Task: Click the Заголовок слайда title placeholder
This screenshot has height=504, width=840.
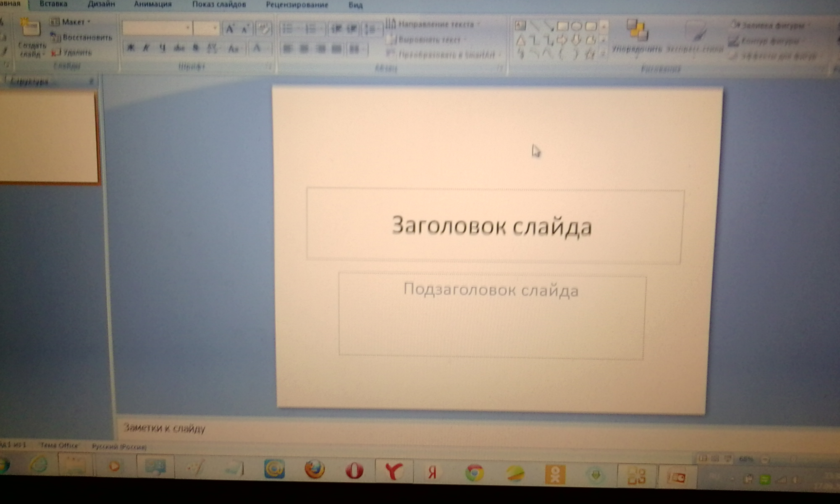Action: (495, 226)
